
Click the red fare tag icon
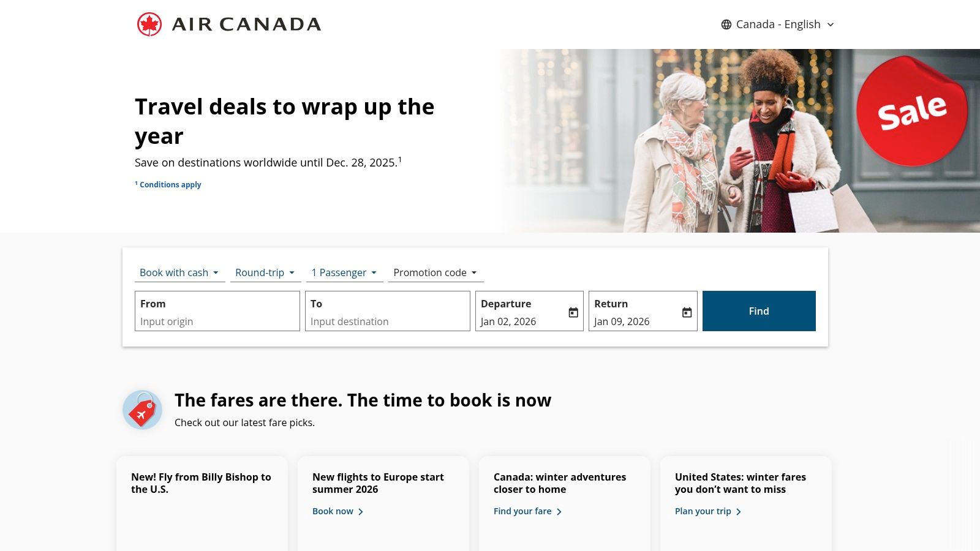pos(142,409)
